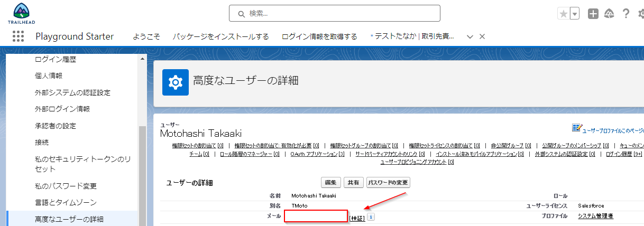Open favorites list dropdown arrow
644x226 pixels.
click(x=575, y=14)
